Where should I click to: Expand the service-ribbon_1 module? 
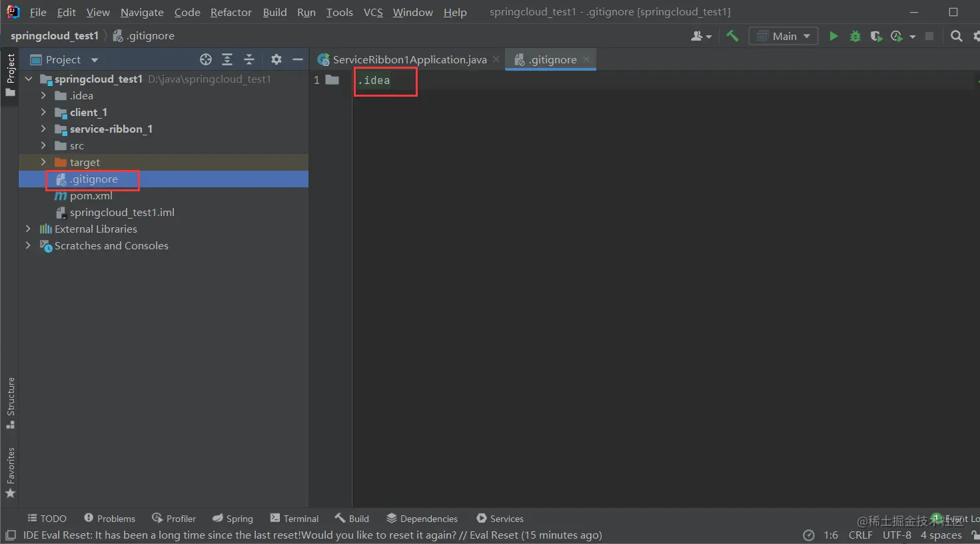pos(43,129)
